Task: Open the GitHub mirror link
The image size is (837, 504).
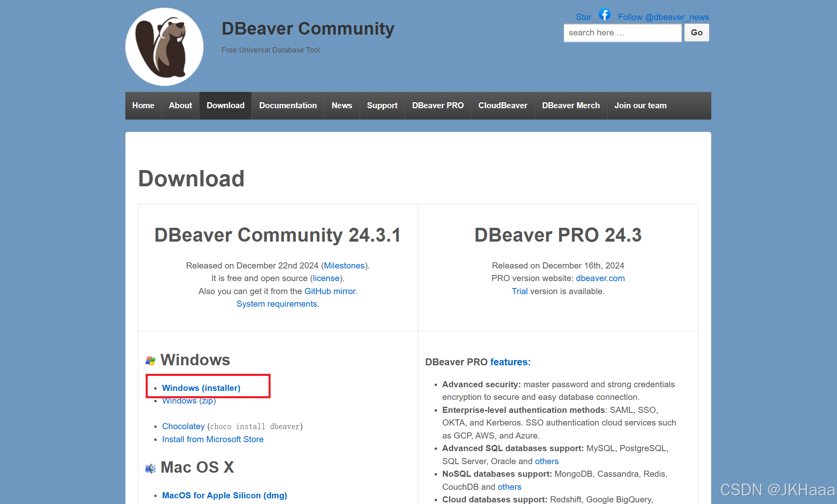Action: point(330,291)
